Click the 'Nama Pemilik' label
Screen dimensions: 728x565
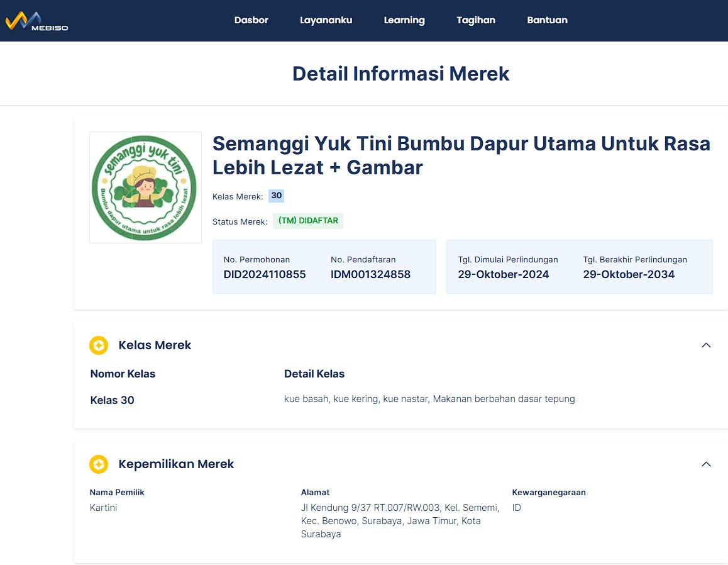point(117,492)
